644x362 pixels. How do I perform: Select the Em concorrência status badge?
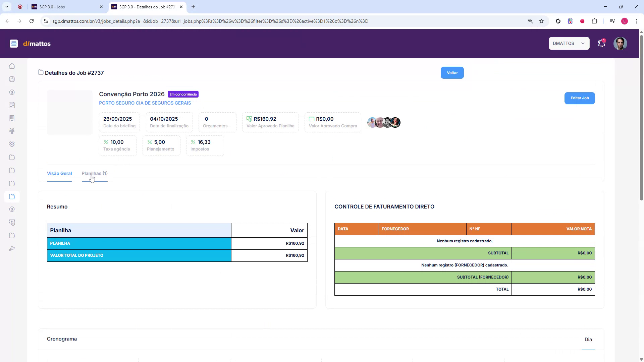click(x=183, y=94)
